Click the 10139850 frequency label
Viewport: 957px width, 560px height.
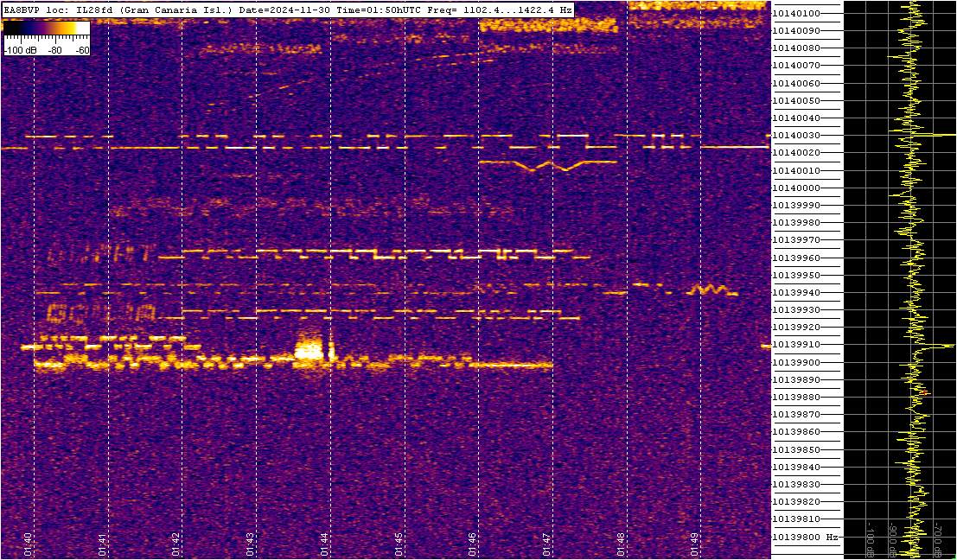point(796,449)
